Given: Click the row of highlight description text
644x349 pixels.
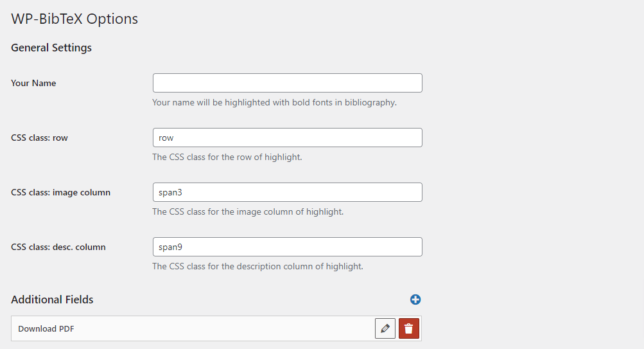Looking at the screenshot, I should [227, 157].
